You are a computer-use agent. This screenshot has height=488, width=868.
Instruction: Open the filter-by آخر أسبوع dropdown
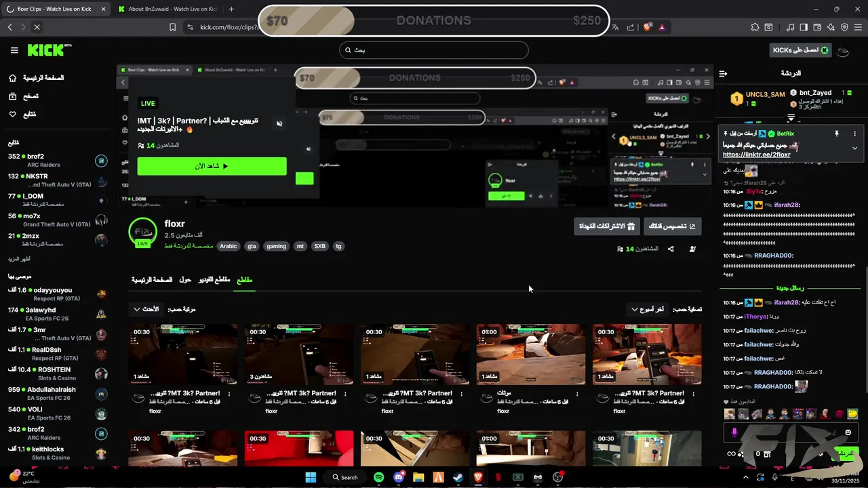(648, 309)
